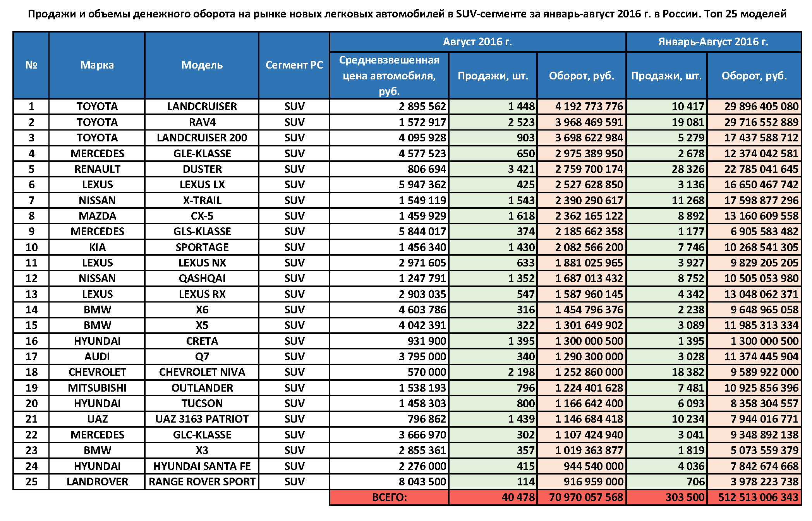Click the '№' column header
This screenshot has height=521, width=812.
point(31,65)
